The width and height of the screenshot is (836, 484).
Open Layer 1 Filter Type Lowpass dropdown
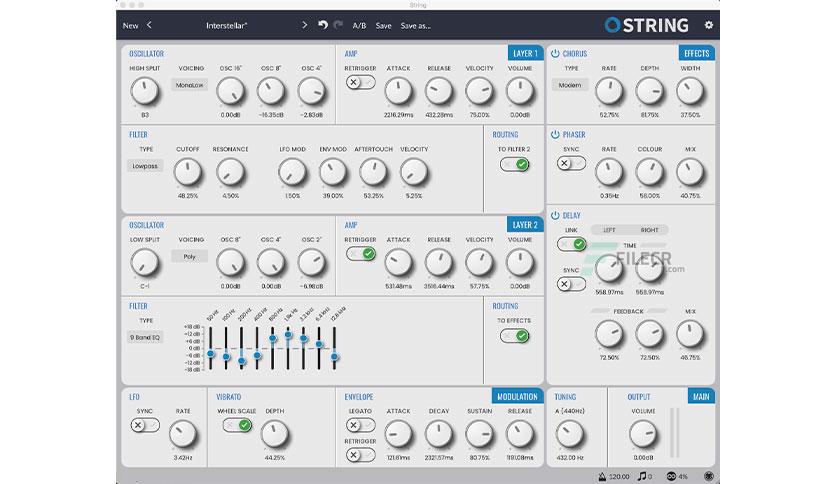(x=145, y=166)
